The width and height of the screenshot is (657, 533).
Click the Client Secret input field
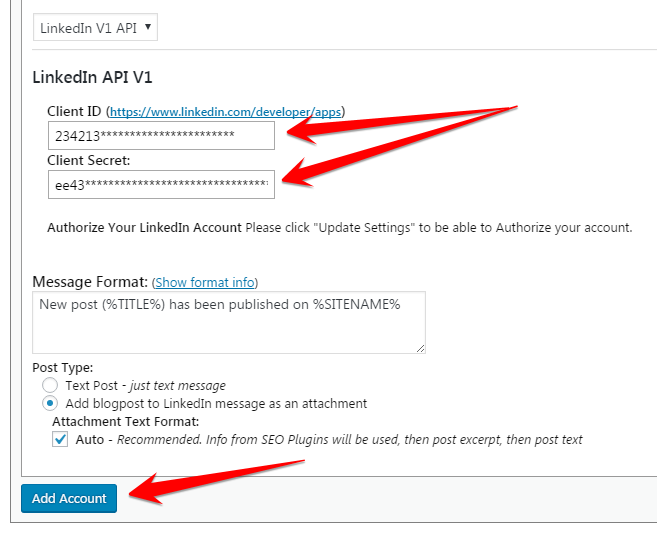click(161, 184)
